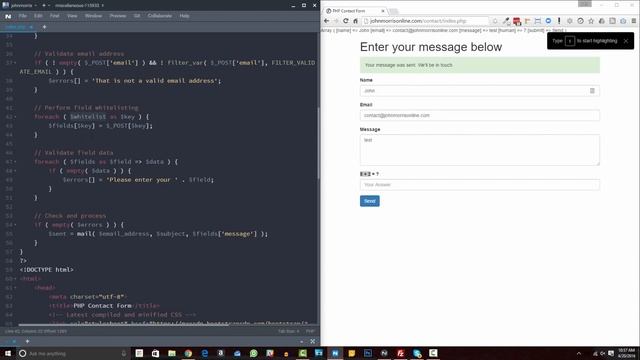Open the Collaborate menu in the code editor
The width and height of the screenshot is (640, 360).
tap(160, 16)
